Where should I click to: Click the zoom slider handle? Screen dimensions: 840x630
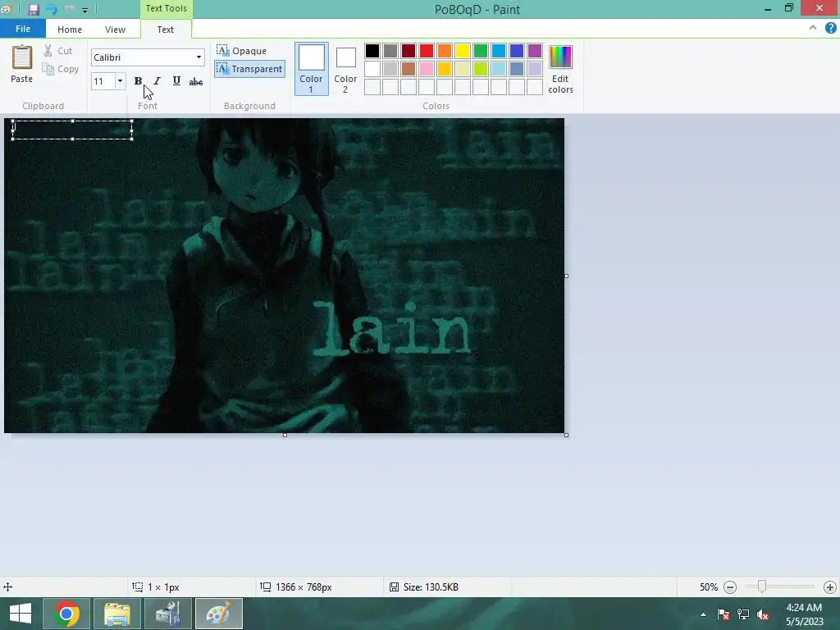(x=761, y=587)
